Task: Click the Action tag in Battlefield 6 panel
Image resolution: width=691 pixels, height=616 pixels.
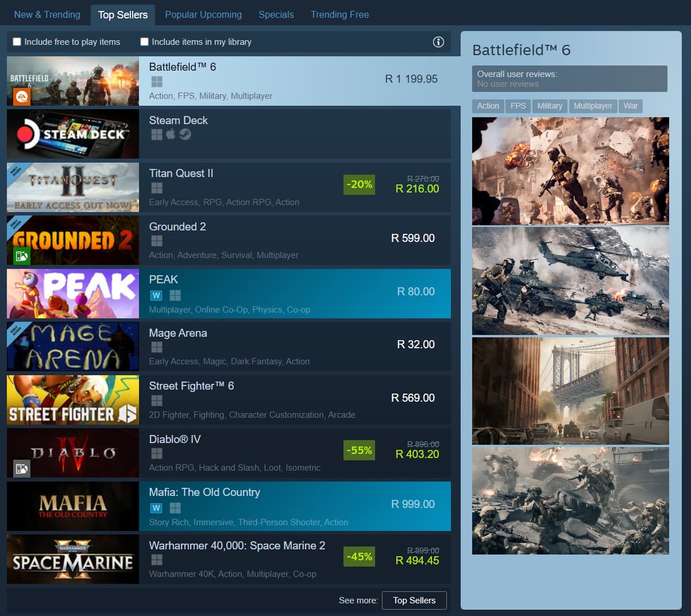Action: pos(488,106)
